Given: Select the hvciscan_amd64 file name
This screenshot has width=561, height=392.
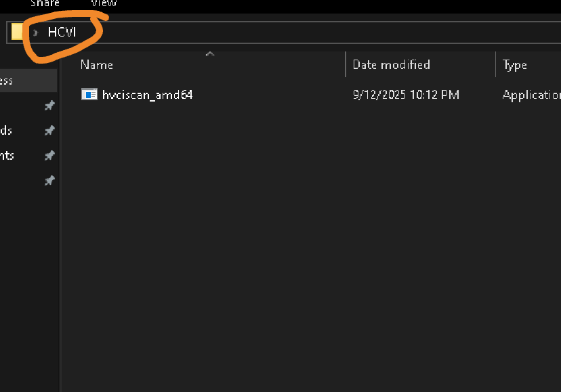Looking at the screenshot, I should click(x=148, y=95).
